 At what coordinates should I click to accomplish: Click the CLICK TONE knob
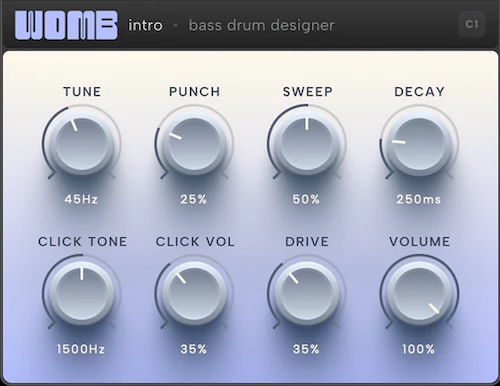pos(82,294)
